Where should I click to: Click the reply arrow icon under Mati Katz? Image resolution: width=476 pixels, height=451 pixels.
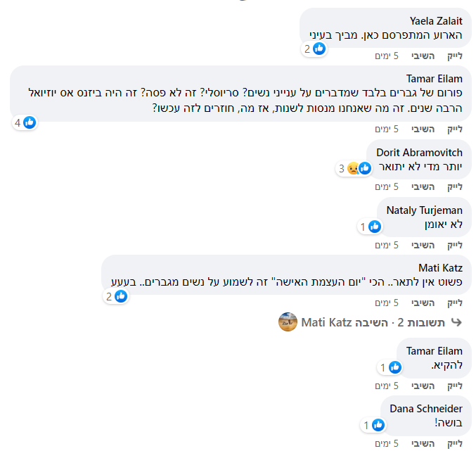pyautogui.click(x=456, y=322)
